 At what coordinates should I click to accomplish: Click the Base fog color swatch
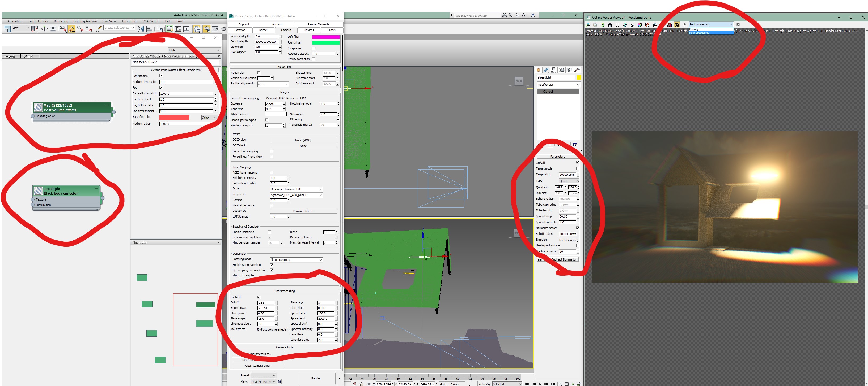tap(174, 118)
